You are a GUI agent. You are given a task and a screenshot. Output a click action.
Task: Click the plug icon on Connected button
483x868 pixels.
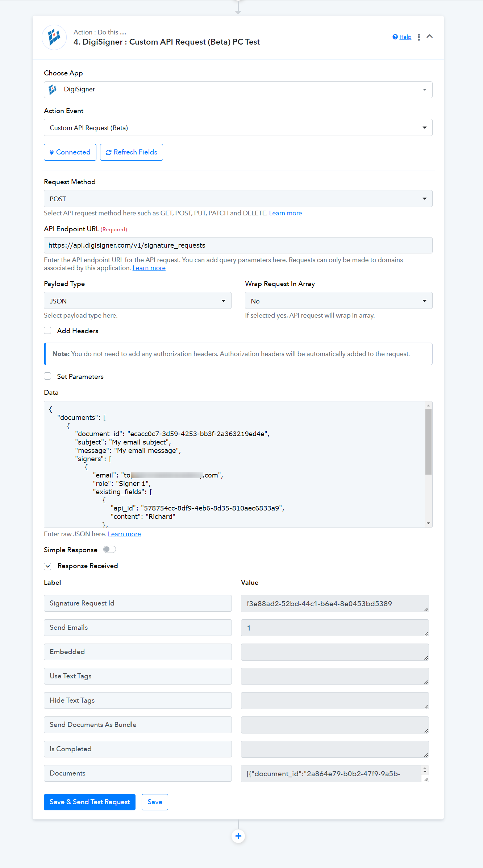coord(52,152)
